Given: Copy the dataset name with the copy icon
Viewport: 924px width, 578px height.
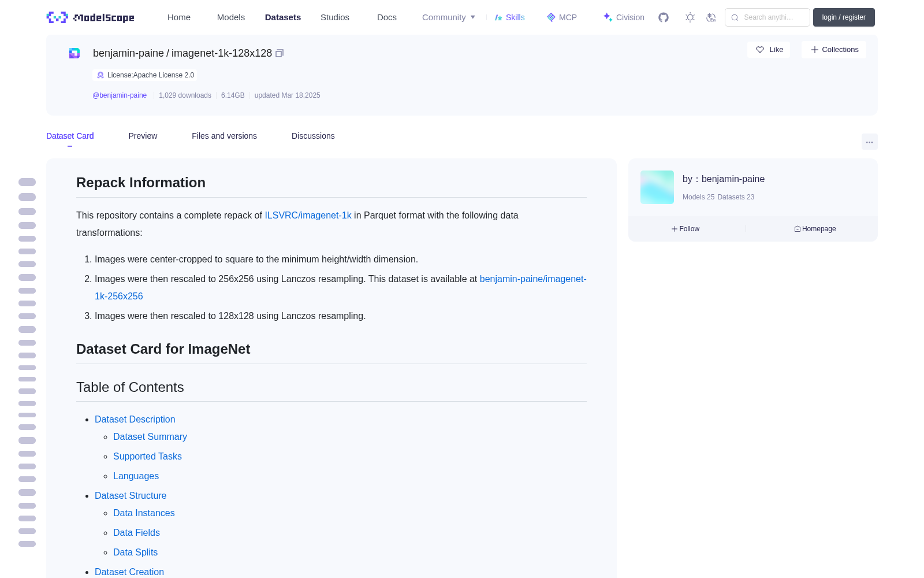Looking at the screenshot, I should tap(280, 53).
